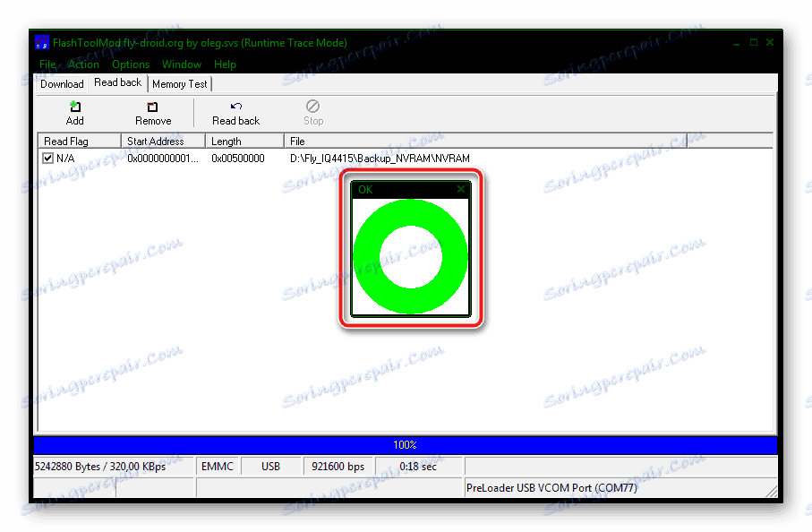Click the EMMC storage indicator
The width and height of the screenshot is (812, 532).
pyautogui.click(x=218, y=466)
